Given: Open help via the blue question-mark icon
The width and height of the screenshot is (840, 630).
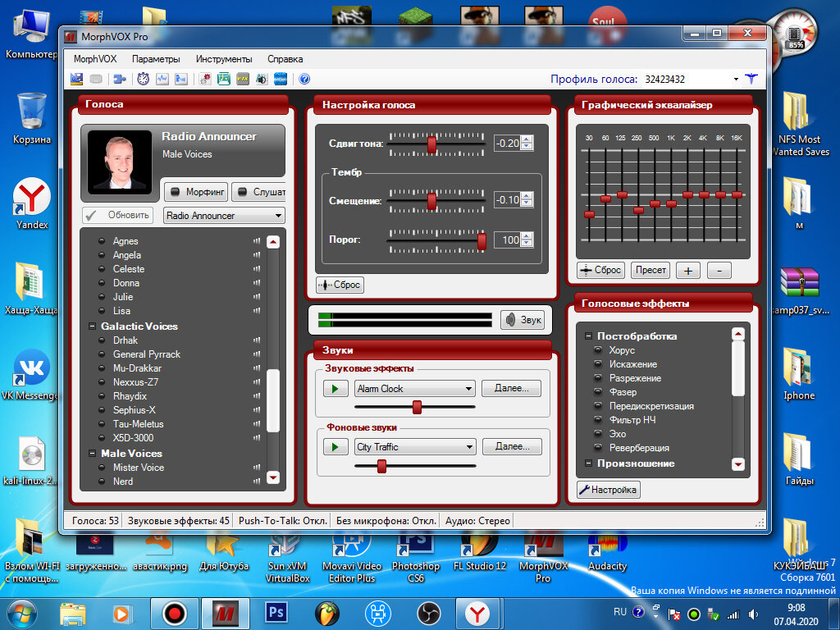Looking at the screenshot, I should point(304,80).
